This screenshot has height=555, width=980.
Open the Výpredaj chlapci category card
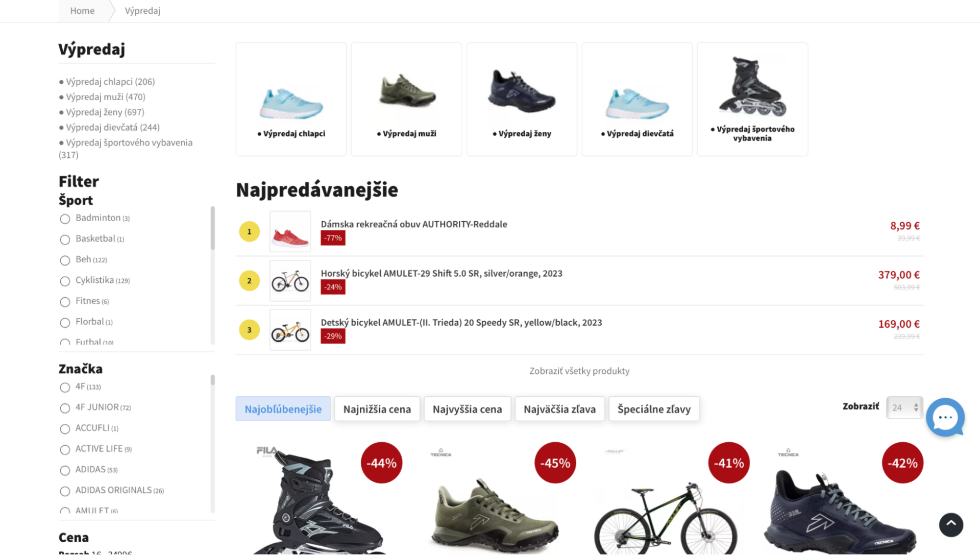290,99
